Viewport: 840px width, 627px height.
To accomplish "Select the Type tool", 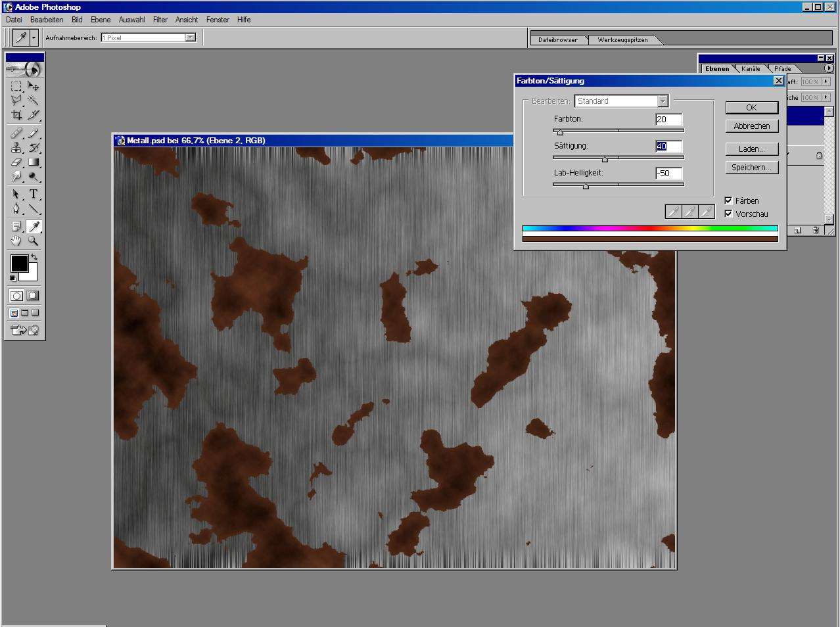I will pos(34,194).
